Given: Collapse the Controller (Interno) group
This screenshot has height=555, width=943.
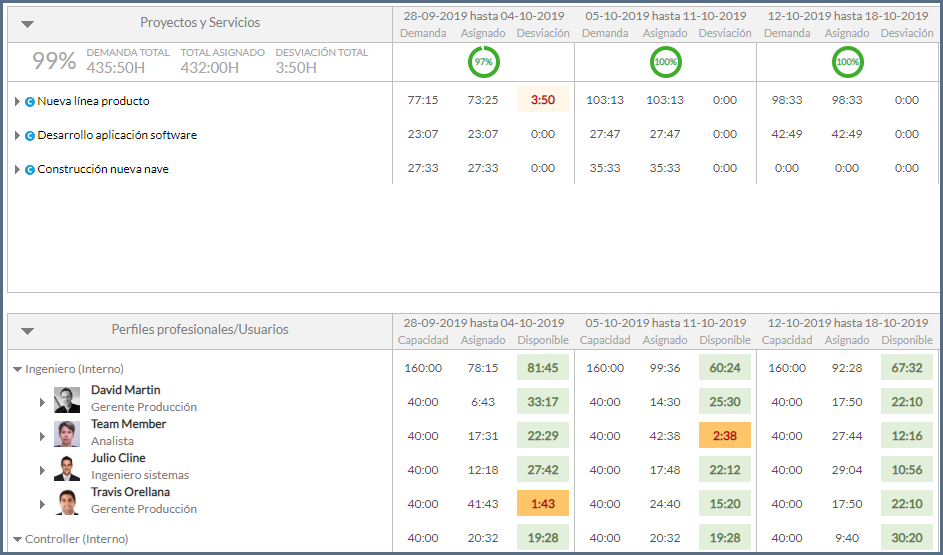Looking at the screenshot, I should [x=17, y=539].
